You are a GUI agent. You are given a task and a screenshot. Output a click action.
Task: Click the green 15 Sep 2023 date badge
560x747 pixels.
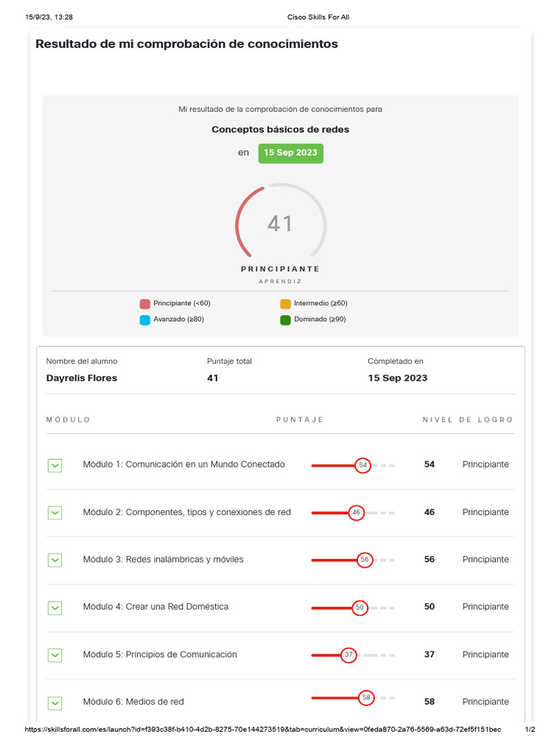pos(290,153)
